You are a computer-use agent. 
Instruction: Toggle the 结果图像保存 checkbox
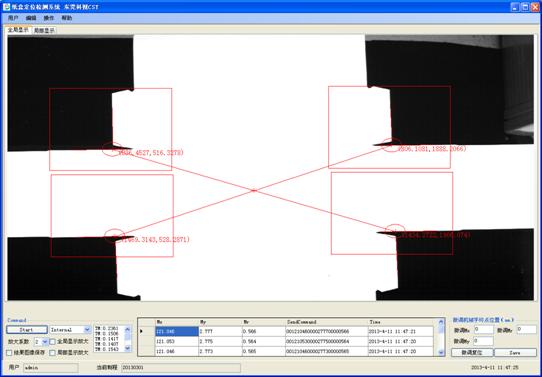[x=9, y=352]
